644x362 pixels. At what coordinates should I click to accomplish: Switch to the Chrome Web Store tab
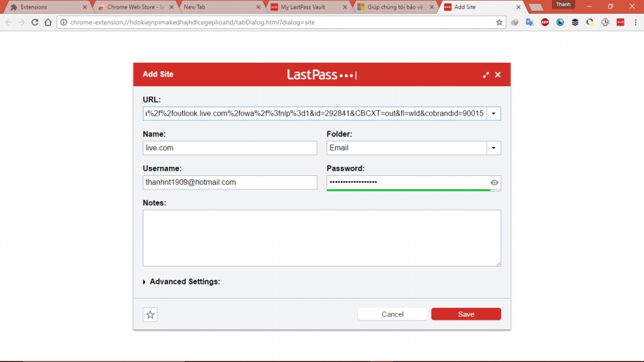click(135, 7)
